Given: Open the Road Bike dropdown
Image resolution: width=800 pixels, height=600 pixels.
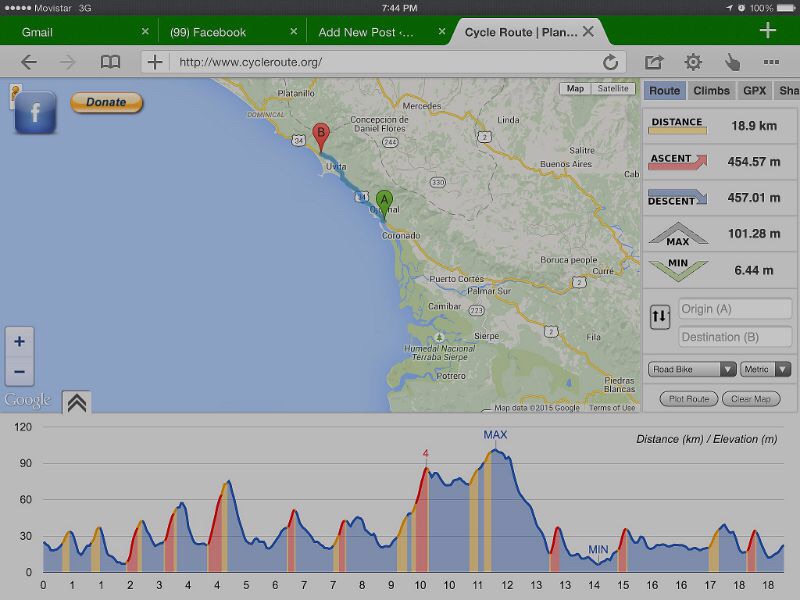Looking at the screenshot, I should pyautogui.click(x=692, y=369).
